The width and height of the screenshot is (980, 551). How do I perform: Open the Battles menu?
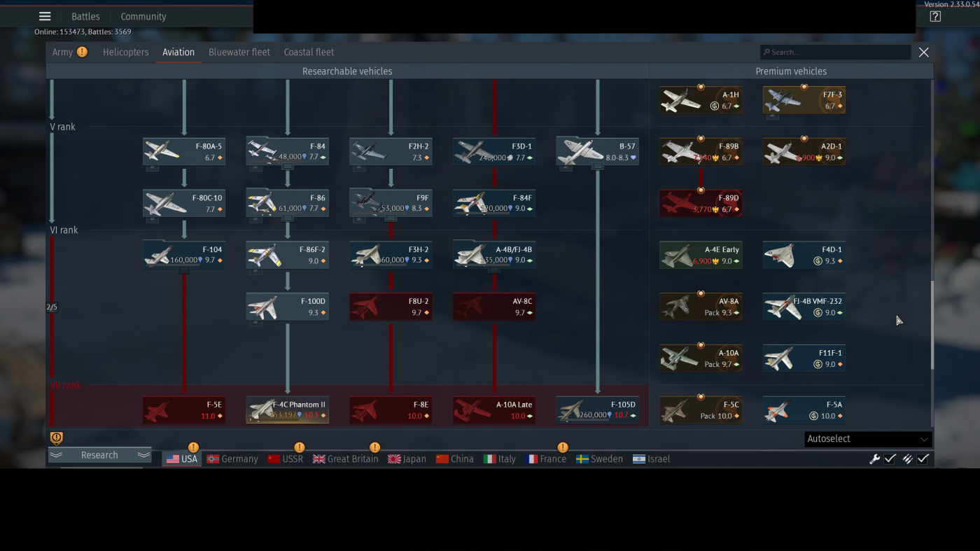tap(85, 16)
